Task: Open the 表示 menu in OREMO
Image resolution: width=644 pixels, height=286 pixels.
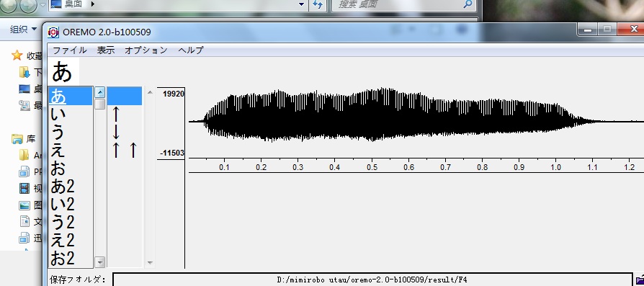Action: coord(106,50)
